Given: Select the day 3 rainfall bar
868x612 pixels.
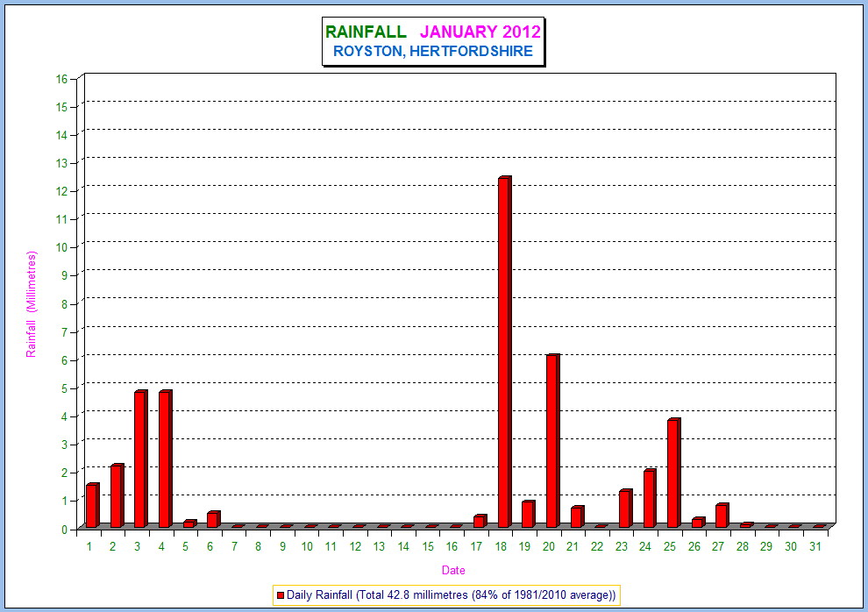Looking at the screenshot, I should 139,459.
